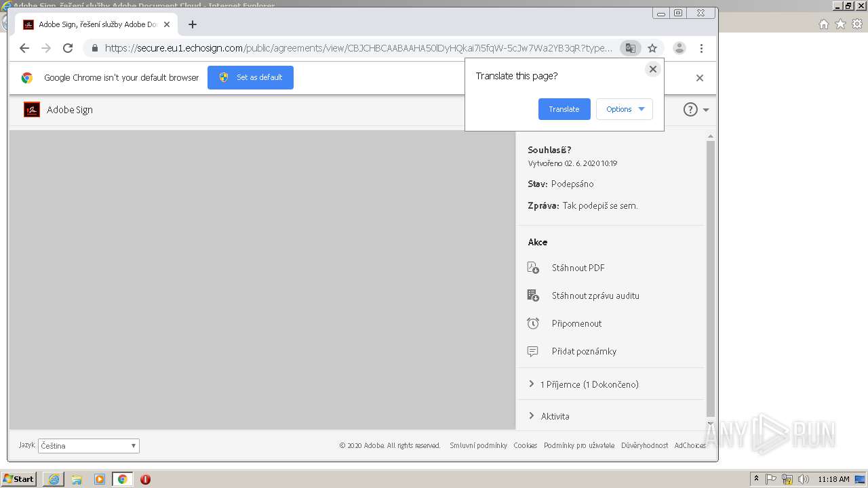Open Internet Explorer from taskbar
The image size is (868, 488).
tap(54, 479)
